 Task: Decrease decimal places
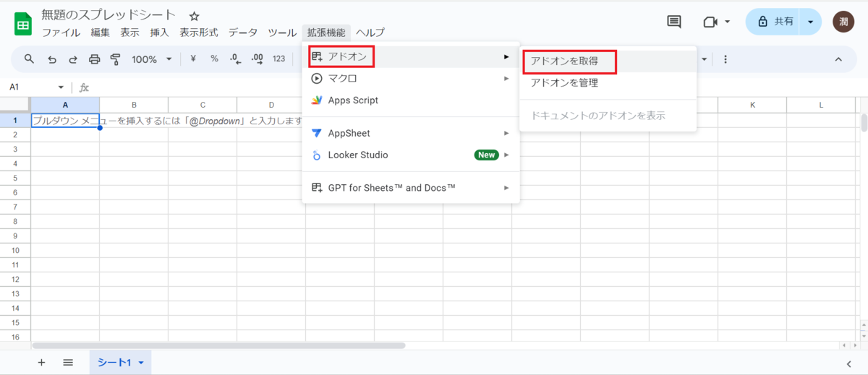(x=235, y=59)
